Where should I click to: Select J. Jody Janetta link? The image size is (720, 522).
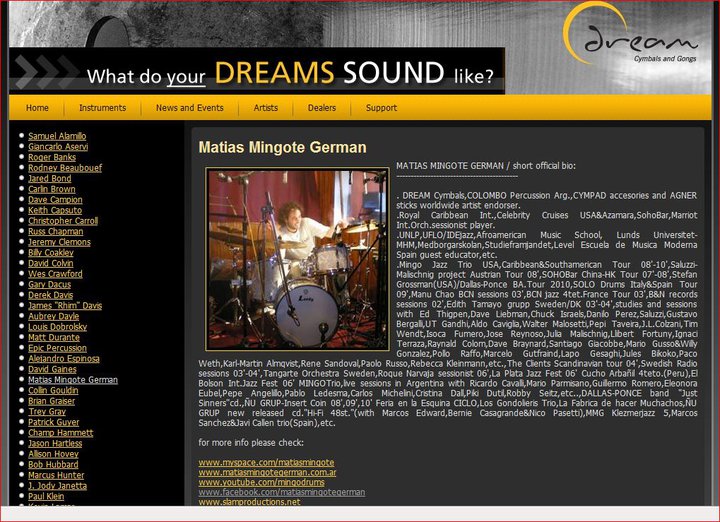pos(57,485)
